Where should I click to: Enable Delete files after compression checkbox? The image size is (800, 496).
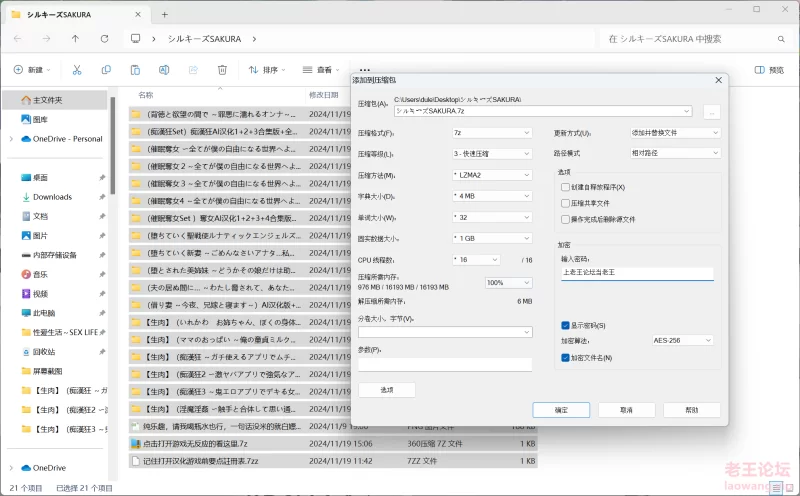pos(565,219)
